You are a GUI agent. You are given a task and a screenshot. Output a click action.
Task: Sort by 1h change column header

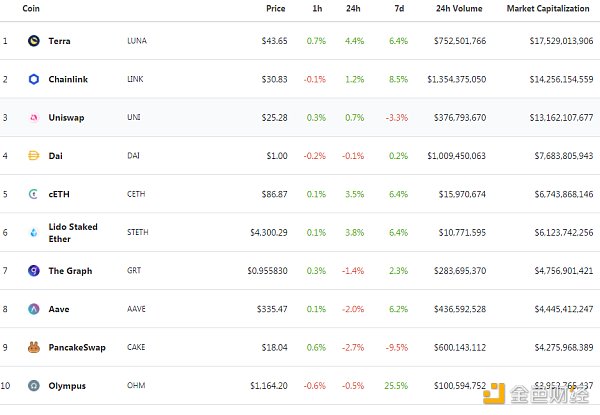[319, 9]
